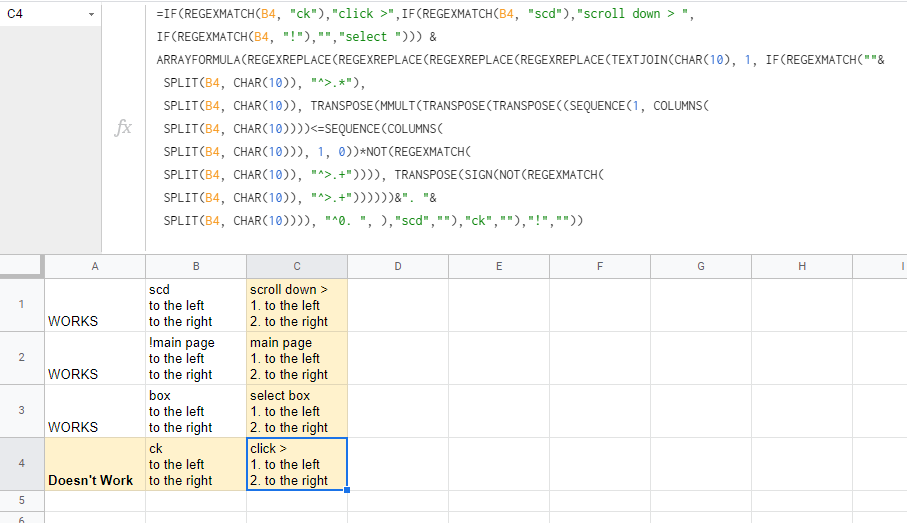
Task: Click cell A3 containing WORKS
Action: pyautogui.click(x=95, y=411)
